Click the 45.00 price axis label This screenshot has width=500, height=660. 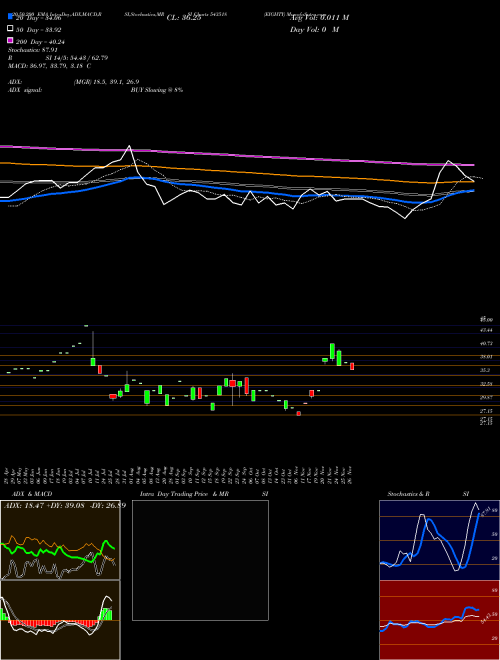click(x=487, y=319)
